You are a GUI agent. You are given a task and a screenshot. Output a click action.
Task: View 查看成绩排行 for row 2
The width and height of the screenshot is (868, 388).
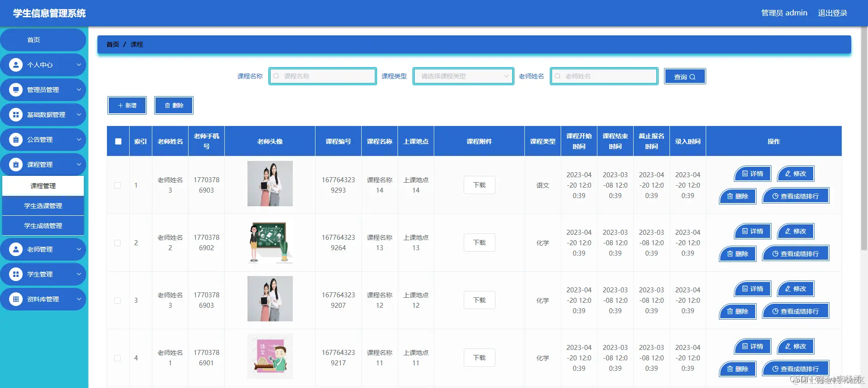point(796,254)
